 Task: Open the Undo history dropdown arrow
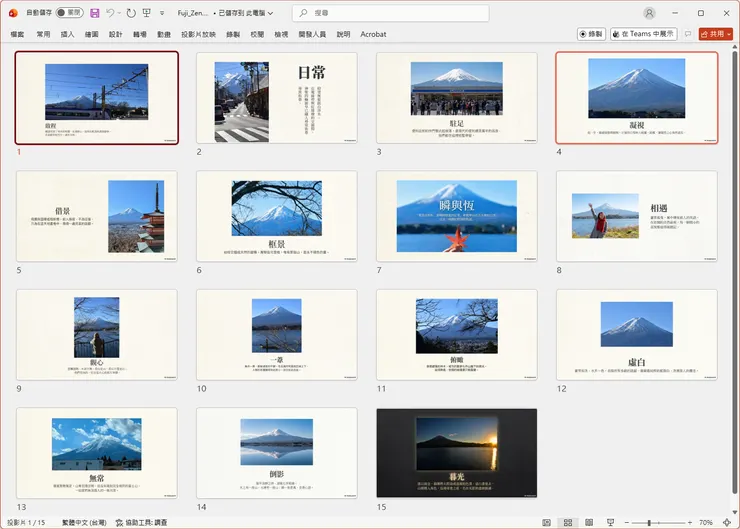[120, 13]
